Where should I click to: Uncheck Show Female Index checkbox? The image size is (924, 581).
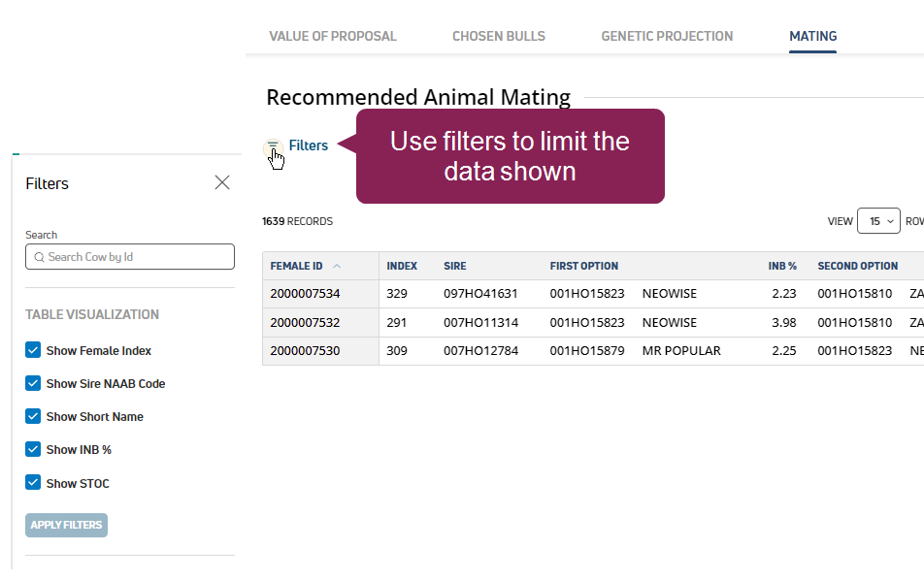[33, 350]
